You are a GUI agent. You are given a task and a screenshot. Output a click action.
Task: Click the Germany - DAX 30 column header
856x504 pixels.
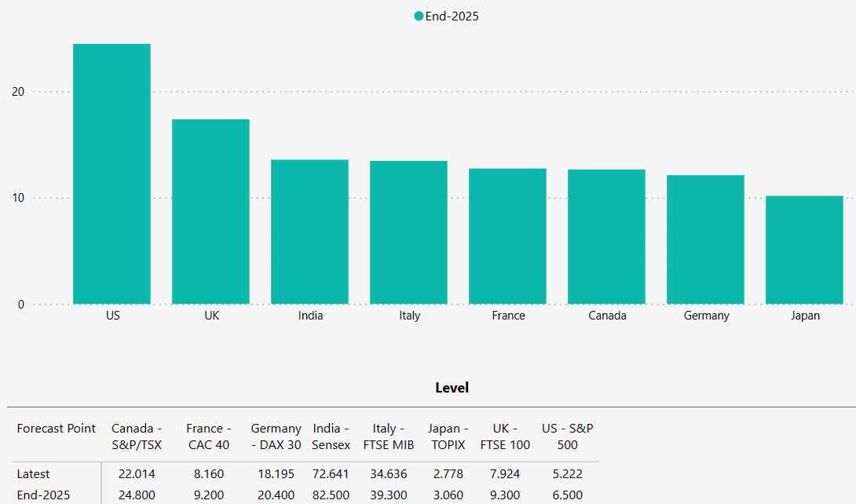click(276, 436)
